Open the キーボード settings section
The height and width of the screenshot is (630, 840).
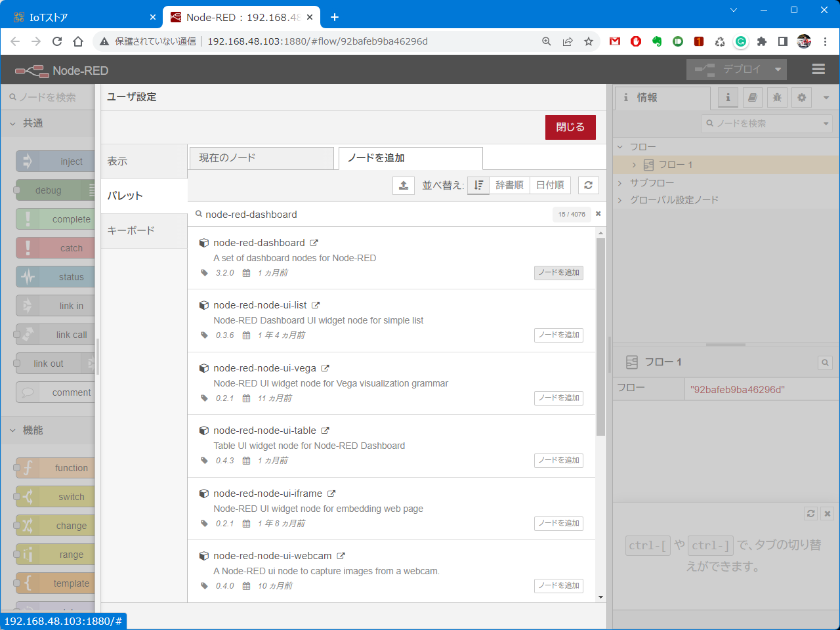point(144,231)
